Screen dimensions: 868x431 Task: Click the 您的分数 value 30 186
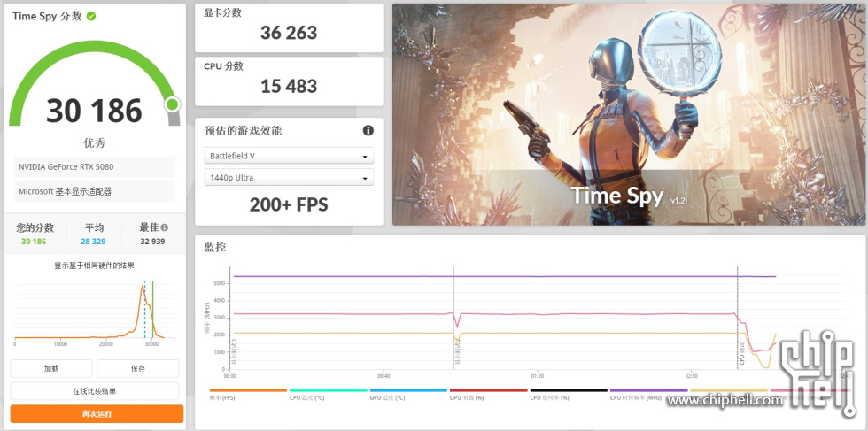(x=34, y=242)
